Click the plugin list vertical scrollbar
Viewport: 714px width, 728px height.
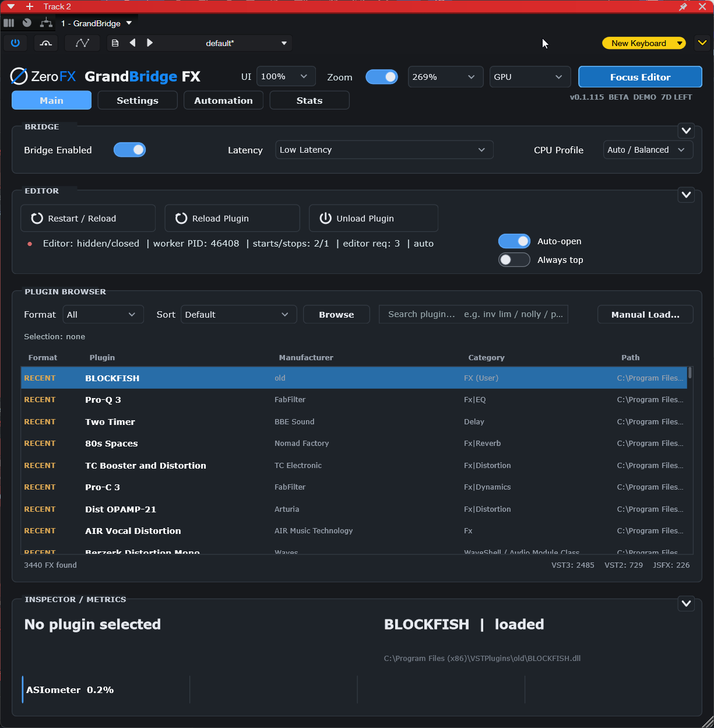(690, 373)
